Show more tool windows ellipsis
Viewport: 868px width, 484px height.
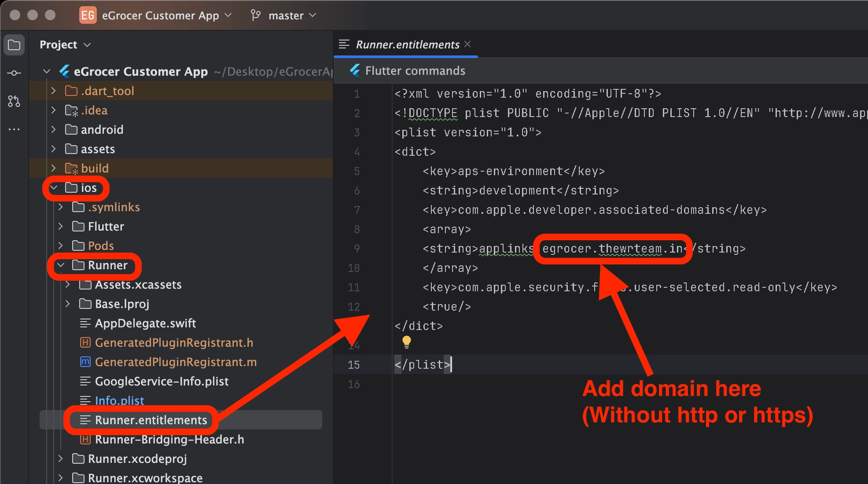click(x=14, y=129)
